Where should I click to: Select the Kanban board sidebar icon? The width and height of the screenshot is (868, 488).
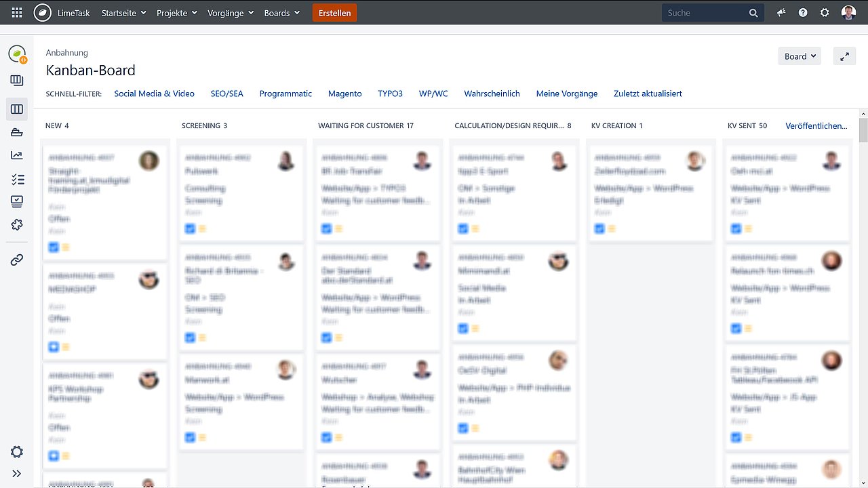17,109
